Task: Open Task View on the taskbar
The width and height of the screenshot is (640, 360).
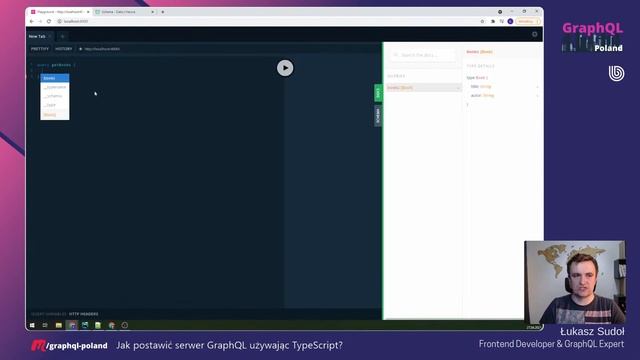Action: pyautogui.click(x=45, y=325)
